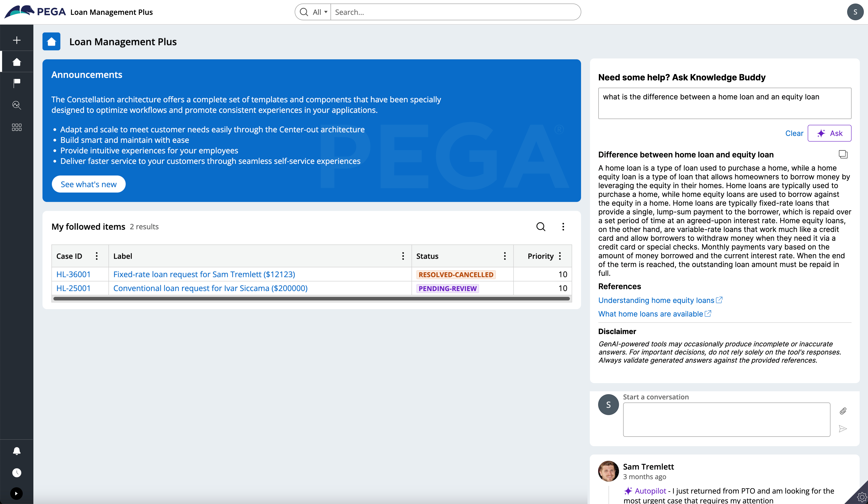
Task: Expand the sidebar with the arrow button
Action: [x=16, y=493]
